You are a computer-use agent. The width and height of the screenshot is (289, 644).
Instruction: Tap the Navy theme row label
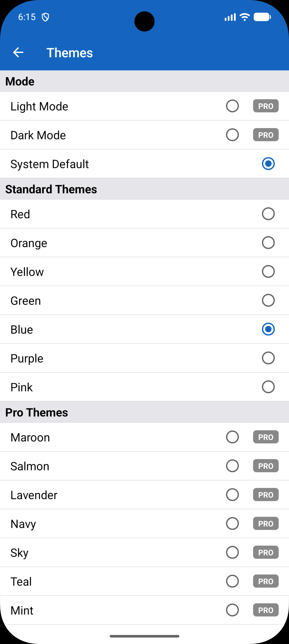click(23, 524)
